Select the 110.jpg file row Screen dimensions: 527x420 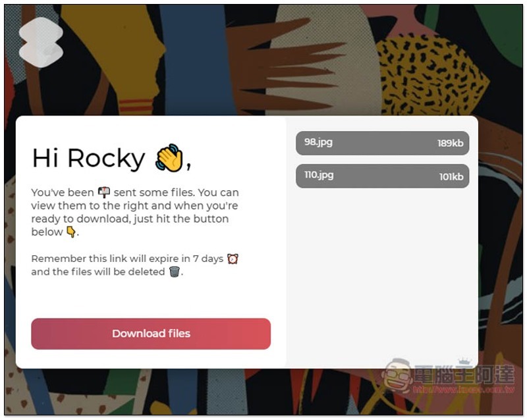tap(383, 176)
